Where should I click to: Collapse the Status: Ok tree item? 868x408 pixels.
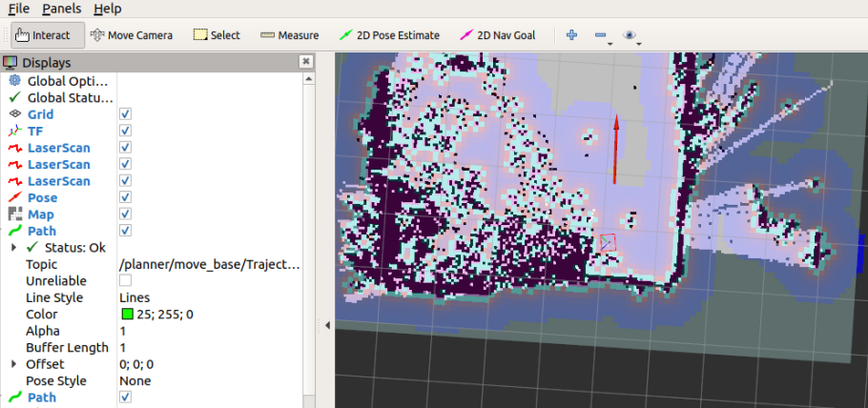tap(13, 248)
